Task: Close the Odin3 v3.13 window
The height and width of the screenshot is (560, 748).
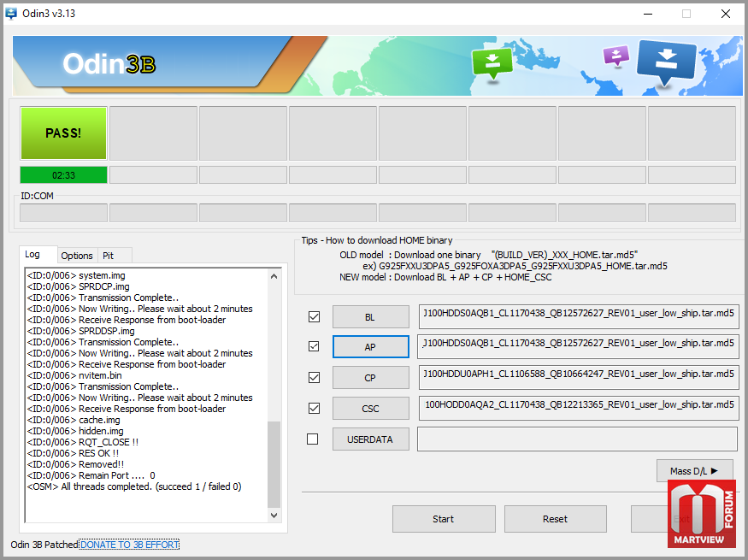Action: (726, 14)
